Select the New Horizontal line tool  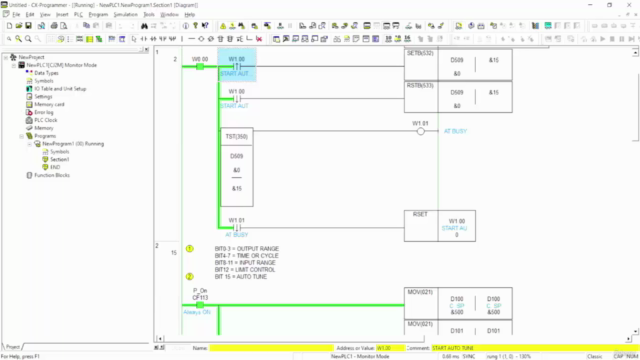click(x=191, y=39)
